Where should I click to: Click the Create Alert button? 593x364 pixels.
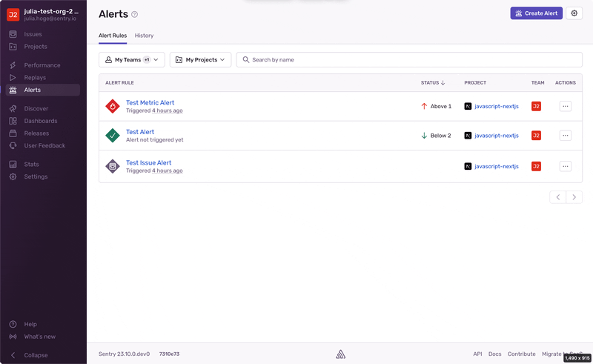tap(536, 13)
